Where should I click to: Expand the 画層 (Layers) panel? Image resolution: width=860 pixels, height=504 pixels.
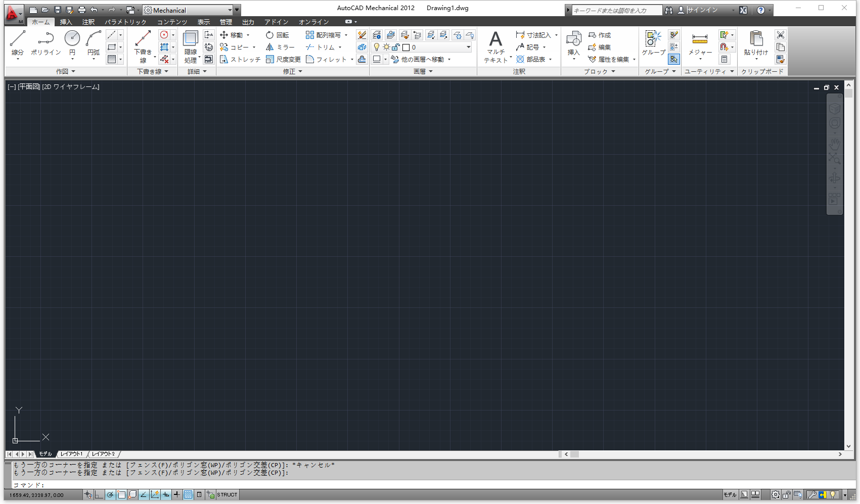tap(423, 71)
